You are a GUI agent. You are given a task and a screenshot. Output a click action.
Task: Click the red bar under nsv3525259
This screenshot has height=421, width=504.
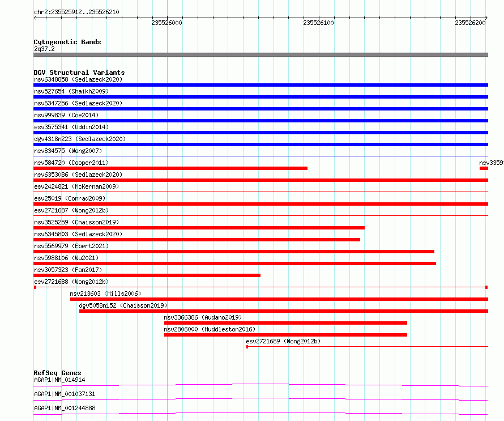pos(199,228)
